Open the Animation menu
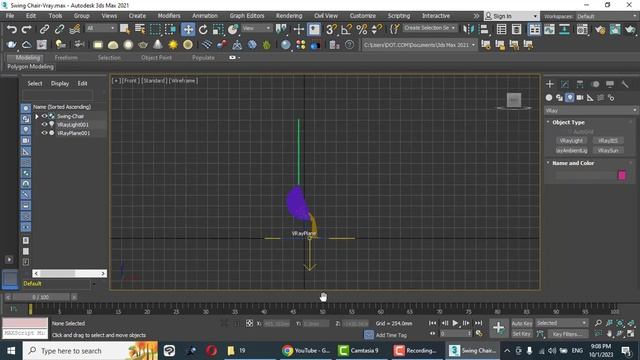Screen dimensions: 640x360 click(205, 16)
